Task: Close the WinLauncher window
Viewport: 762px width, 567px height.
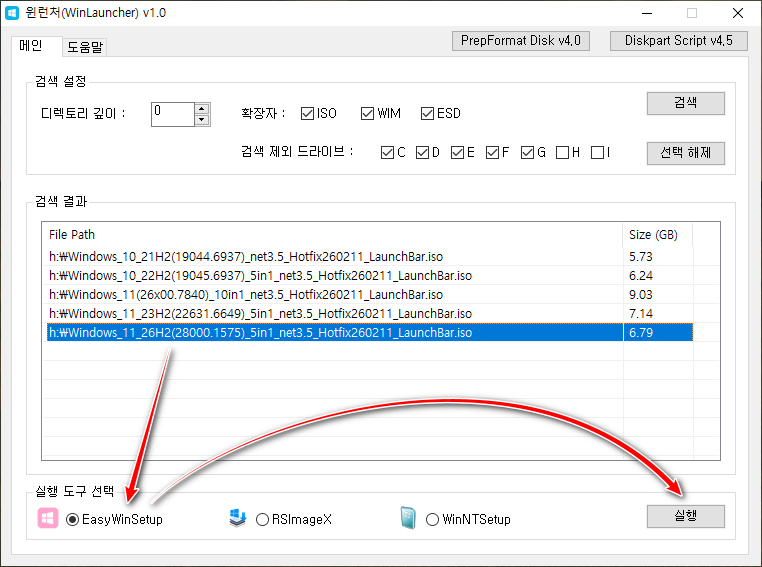Action: pyautogui.click(x=738, y=13)
